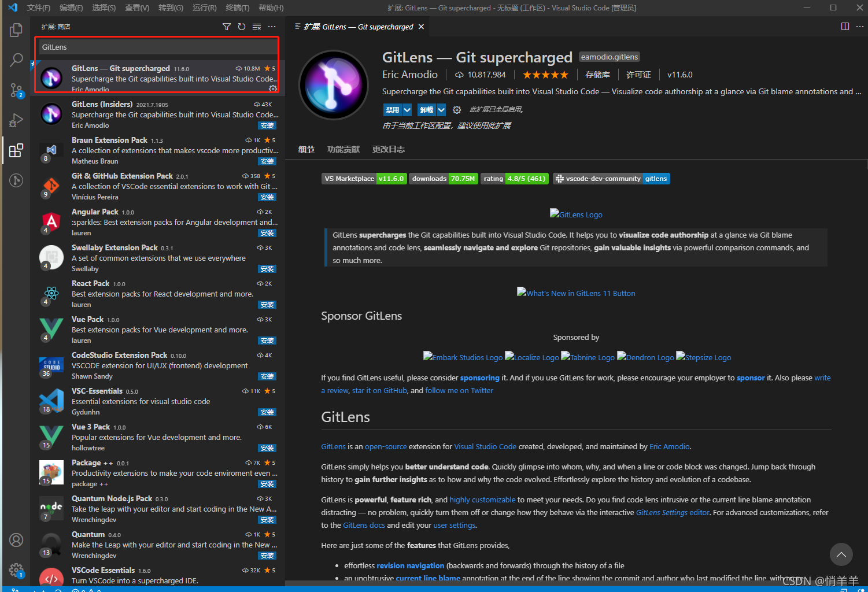Open the 选择(S) menu
This screenshot has height=592, width=868.
(104, 8)
